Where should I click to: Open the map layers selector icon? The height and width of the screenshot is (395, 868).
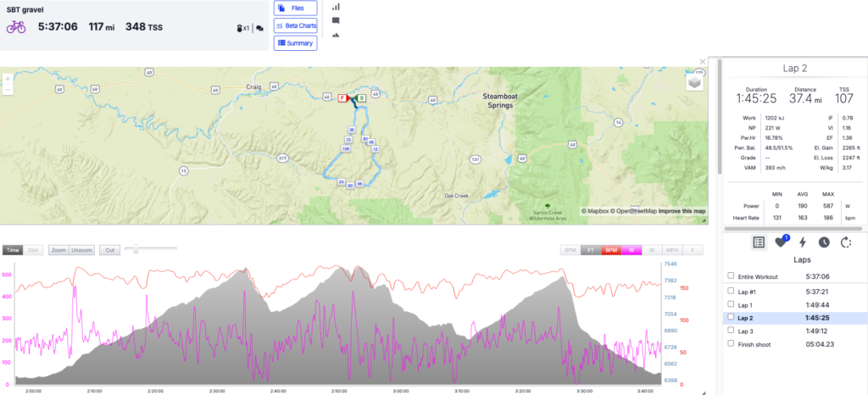693,82
